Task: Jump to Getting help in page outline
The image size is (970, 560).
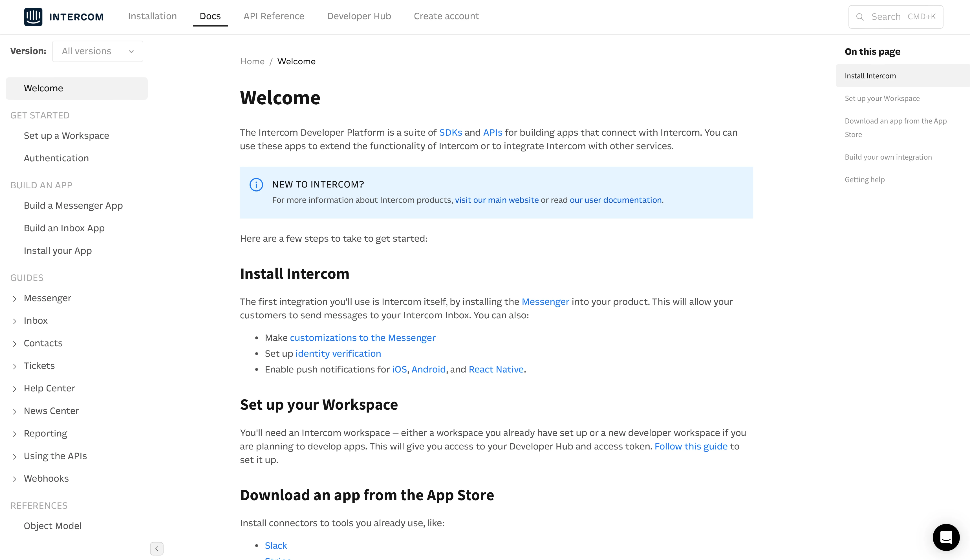Action: click(865, 180)
